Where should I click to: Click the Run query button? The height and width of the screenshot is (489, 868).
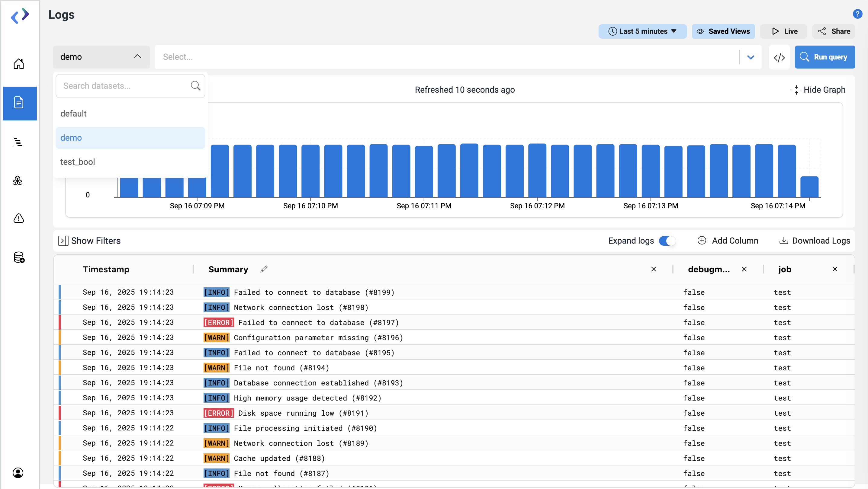click(825, 57)
